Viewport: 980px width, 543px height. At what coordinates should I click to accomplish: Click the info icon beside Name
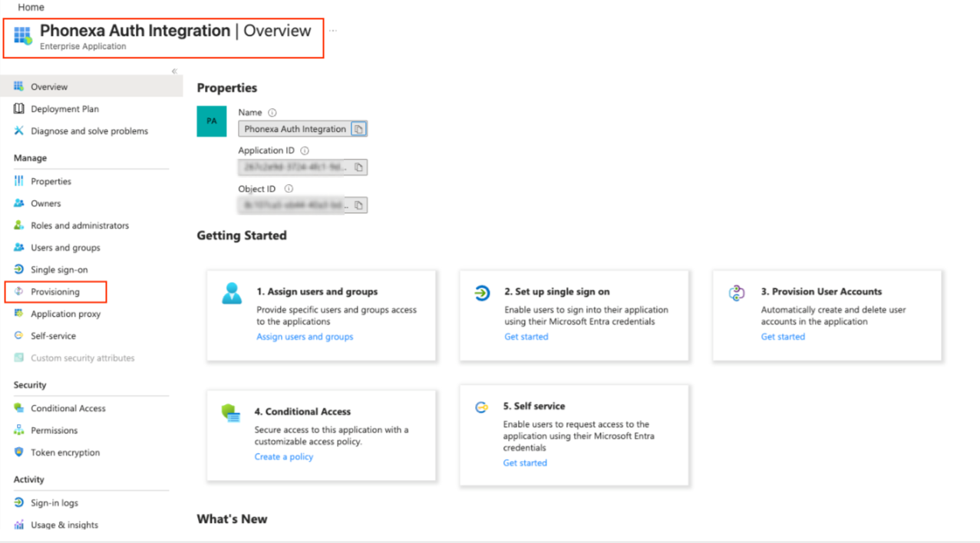point(272,113)
